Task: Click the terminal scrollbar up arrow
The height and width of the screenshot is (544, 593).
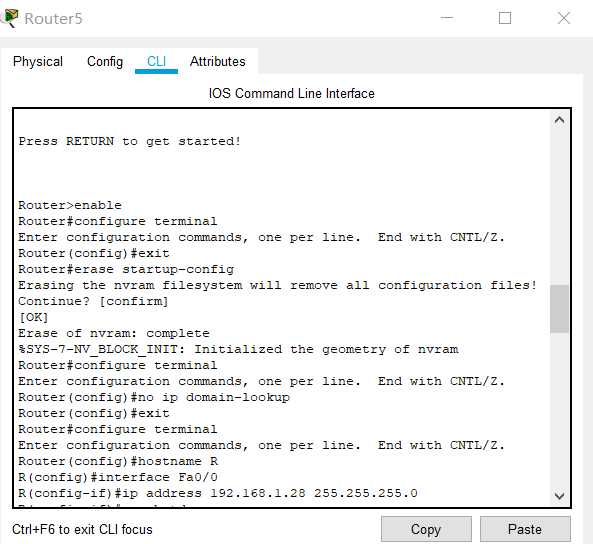Action: 559,120
